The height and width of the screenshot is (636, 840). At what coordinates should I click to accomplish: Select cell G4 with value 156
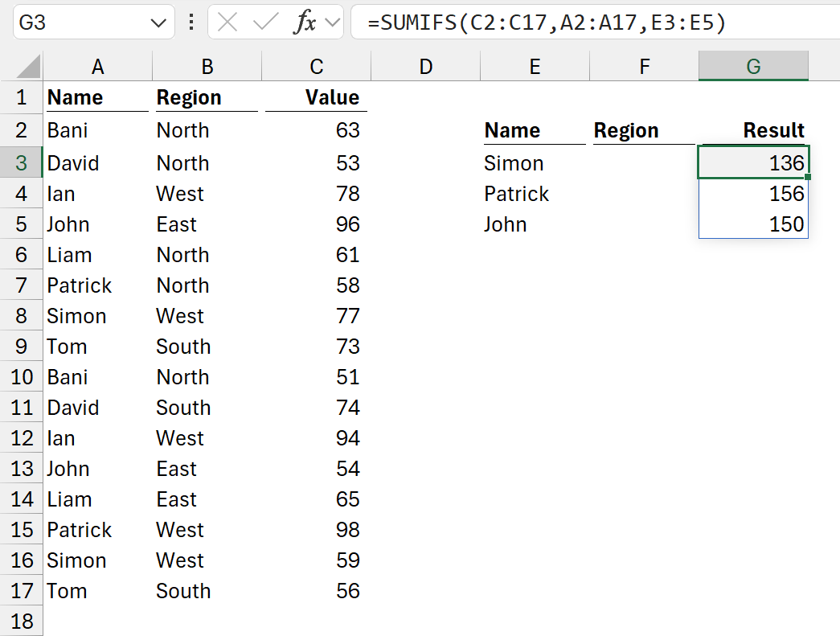753,194
